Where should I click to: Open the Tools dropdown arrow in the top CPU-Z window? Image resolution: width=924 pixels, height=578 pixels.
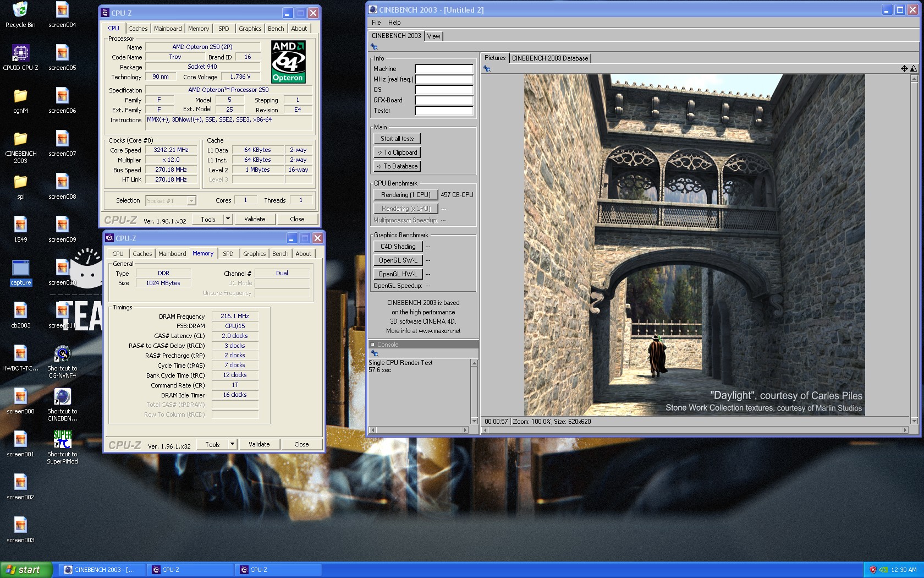tap(228, 219)
